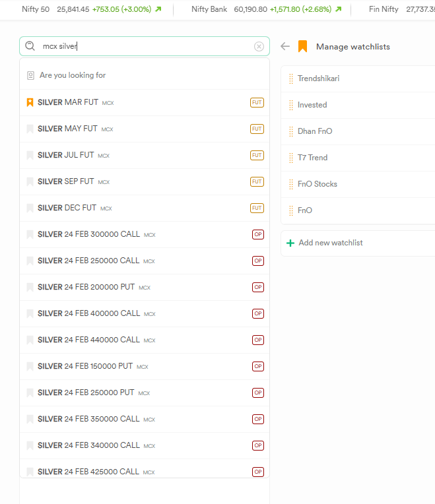Click the plus icon for new watchlist
Viewport: 435px width, 504px height.
tap(290, 243)
